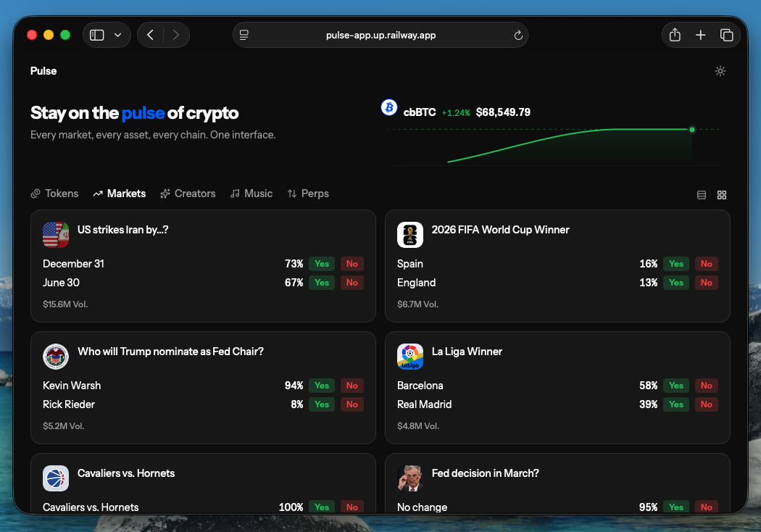The height and width of the screenshot is (532, 761).
Task: Go back to the previous page
Action: (x=151, y=35)
